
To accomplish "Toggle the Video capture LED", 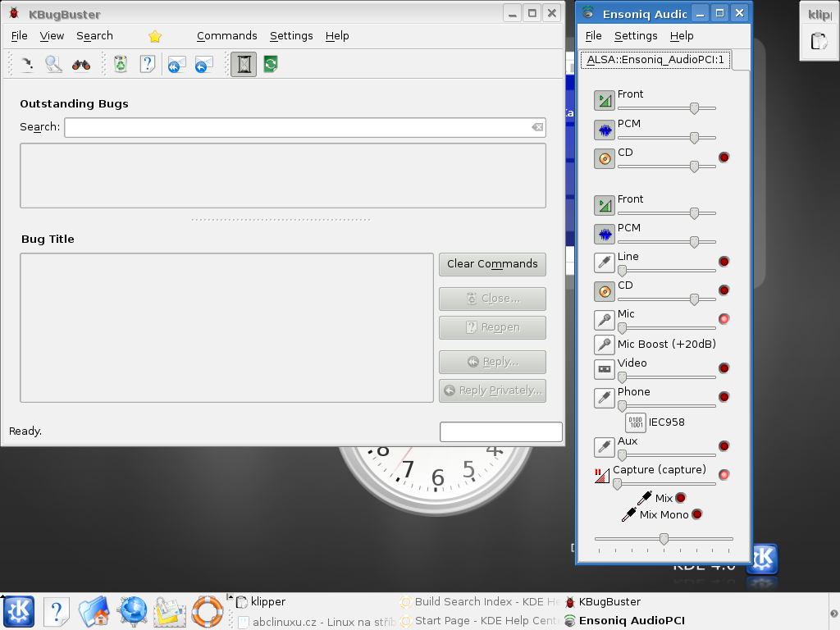I will (x=724, y=368).
